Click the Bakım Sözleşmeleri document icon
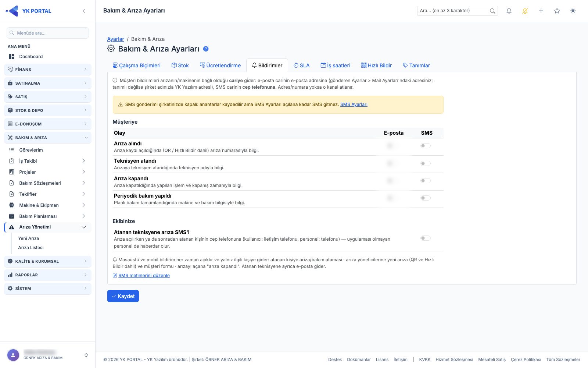588x368 pixels. [12, 183]
